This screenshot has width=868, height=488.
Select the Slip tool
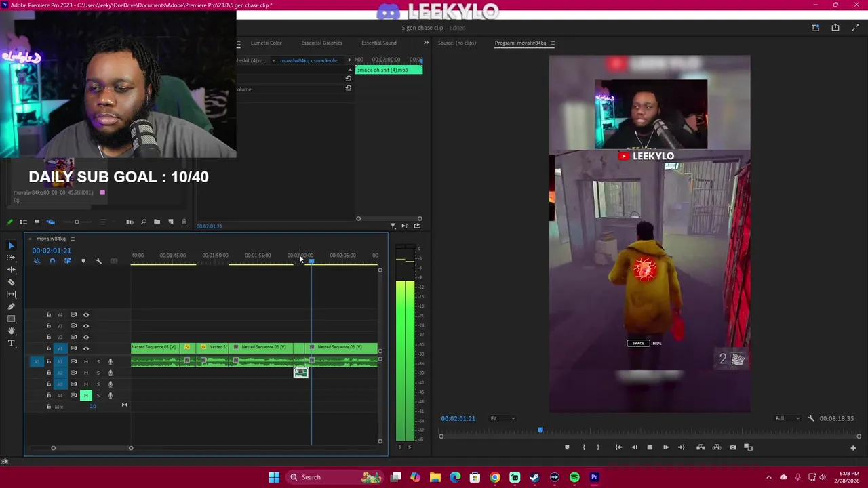click(12, 294)
